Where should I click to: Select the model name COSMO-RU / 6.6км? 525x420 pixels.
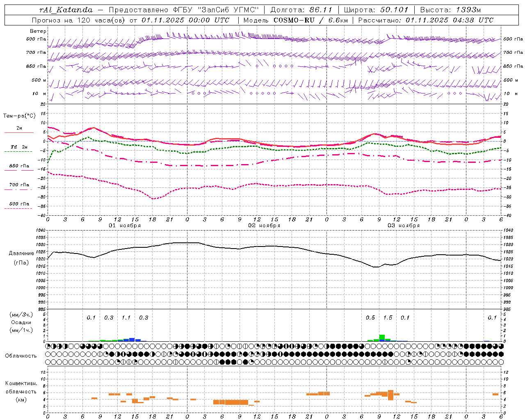point(310,20)
